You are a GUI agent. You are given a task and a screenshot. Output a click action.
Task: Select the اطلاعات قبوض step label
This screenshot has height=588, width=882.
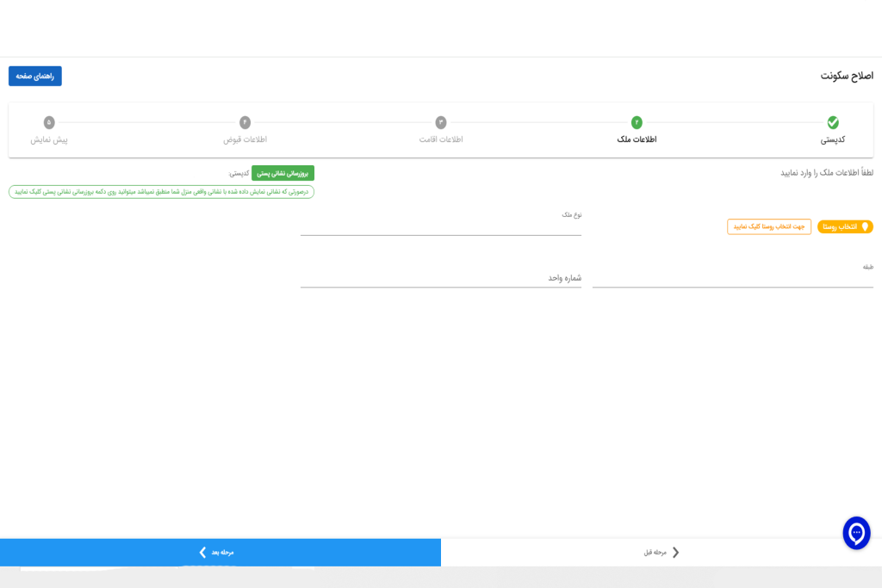(x=245, y=139)
